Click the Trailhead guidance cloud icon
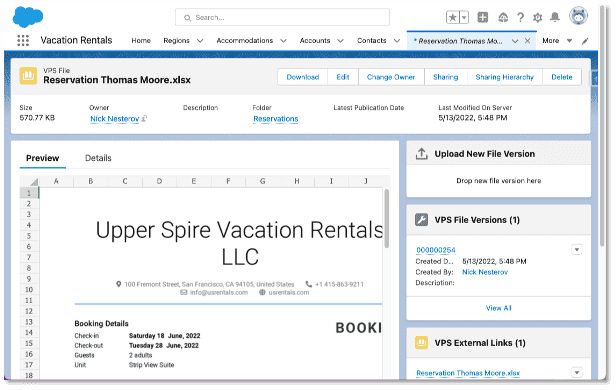Screen dimensions: 616x390 pyautogui.click(x=503, y=17)
